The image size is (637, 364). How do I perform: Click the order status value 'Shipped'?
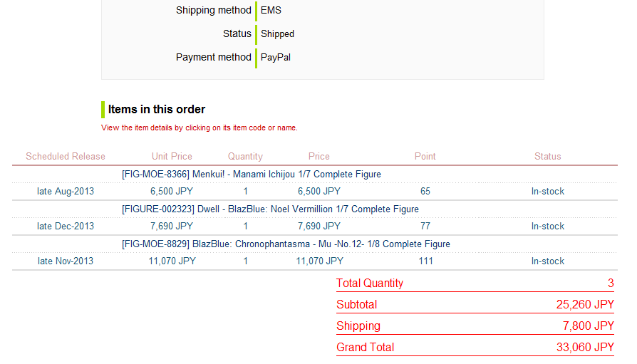277,33
